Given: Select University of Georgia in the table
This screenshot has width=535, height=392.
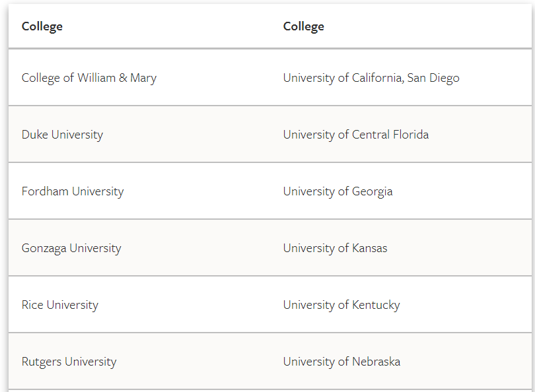Looking at the screenshot, I should pos(338,191).
